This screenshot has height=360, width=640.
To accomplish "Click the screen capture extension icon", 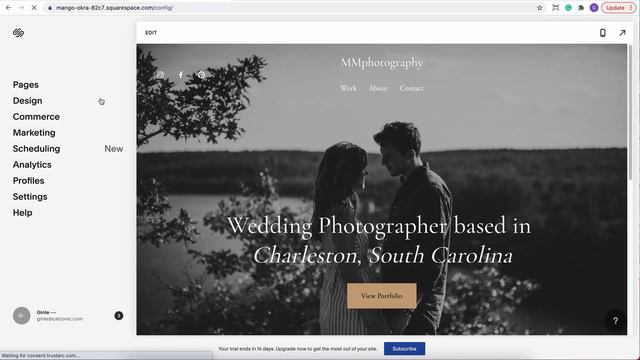I will click(x=555, y=8).
